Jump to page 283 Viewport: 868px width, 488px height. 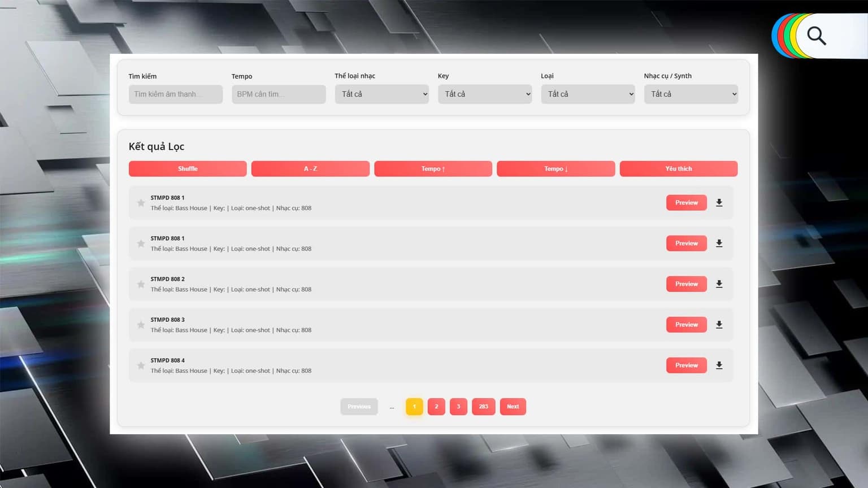click(484, 407)
